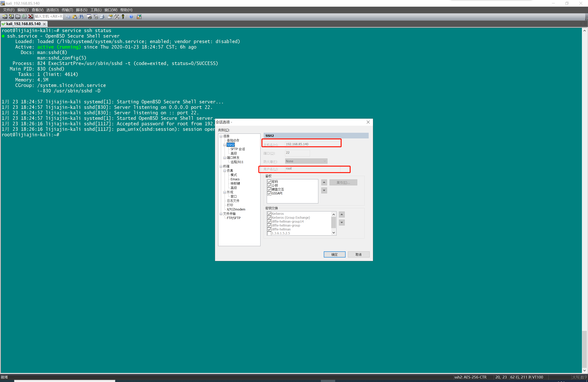588x382 pixels.
Task: Click the 取消 button
Action: tap(358, 254)
